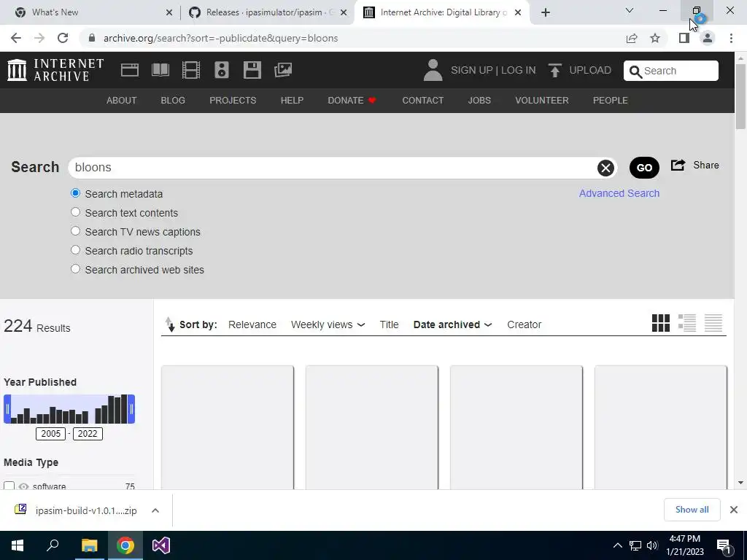Image resolution: width=747 pixels, height=560 pixels.
Task: Open the Chrome tab search chevron
Action: [x=630, y=10]
